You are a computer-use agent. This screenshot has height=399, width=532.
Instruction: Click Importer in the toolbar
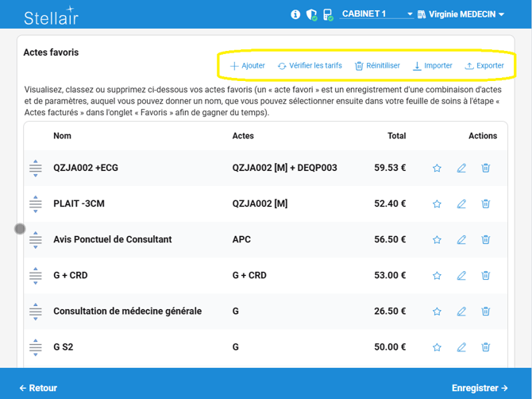click(433, 66)
